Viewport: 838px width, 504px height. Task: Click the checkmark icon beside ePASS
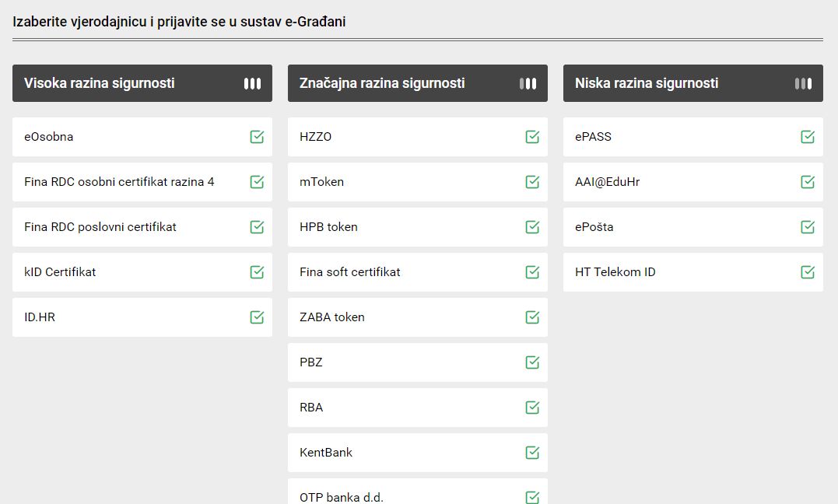click(808, 137)
